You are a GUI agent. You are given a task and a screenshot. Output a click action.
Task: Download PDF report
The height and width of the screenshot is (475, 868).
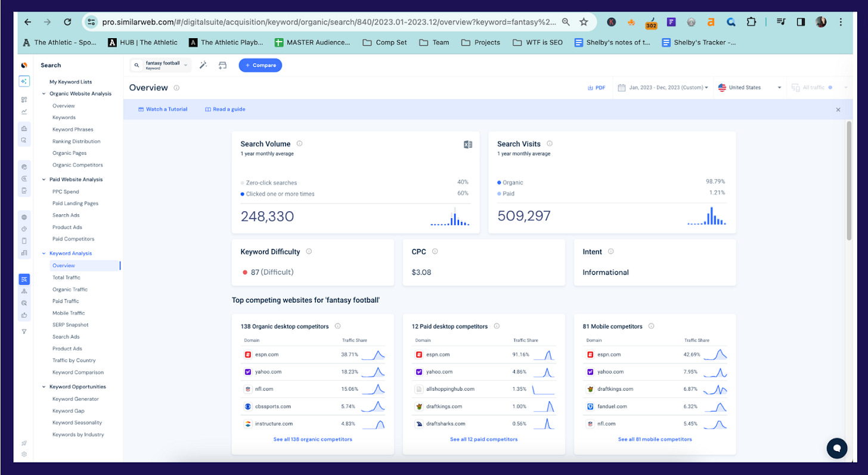click(x=596, y=88)
